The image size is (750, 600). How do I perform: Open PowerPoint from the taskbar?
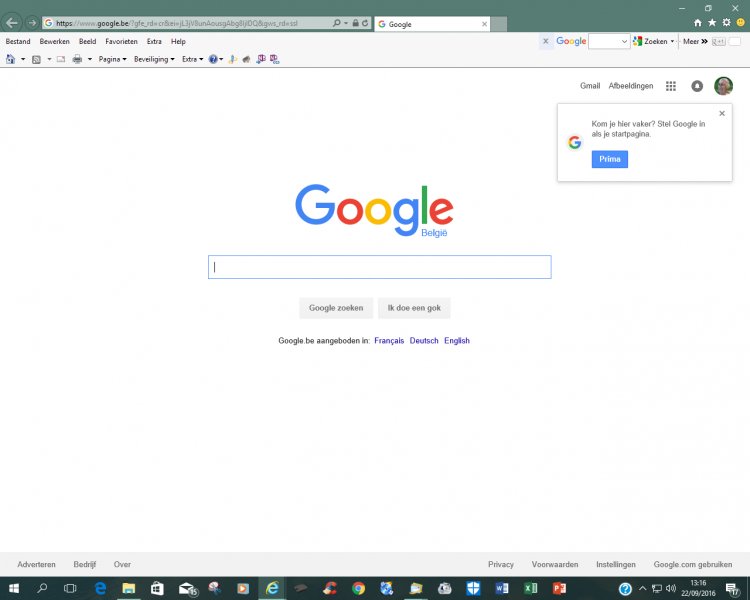(559, 589)
